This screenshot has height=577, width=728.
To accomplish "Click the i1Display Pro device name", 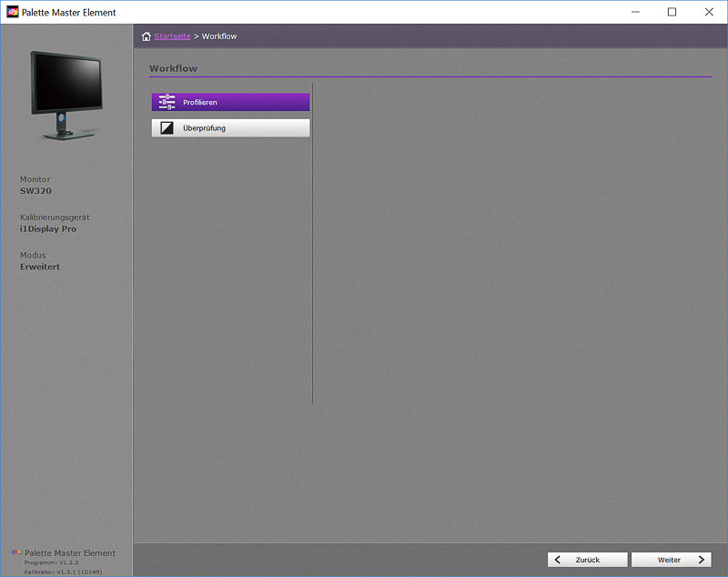I will [x=48, y=228].
